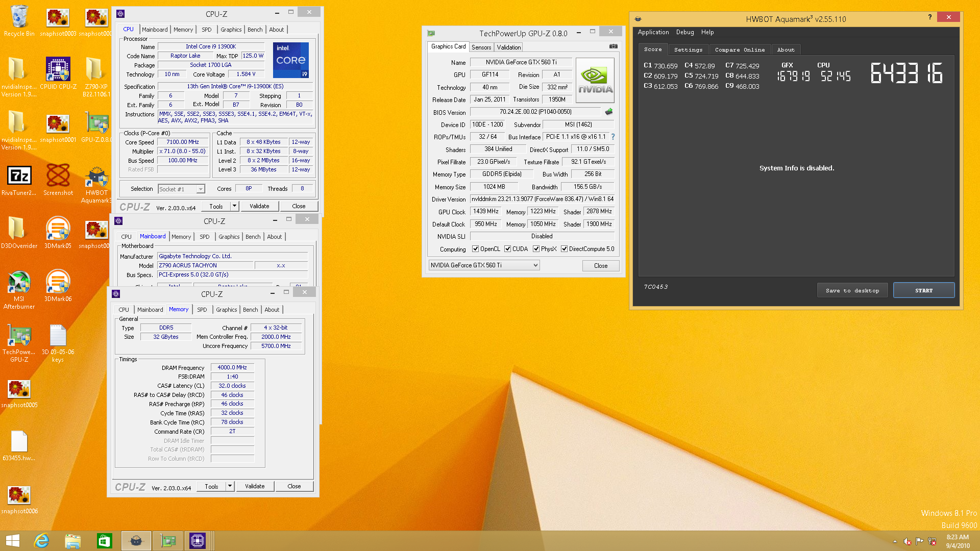Open Internet Explorer from the taskbar
The width and height of the screenshot is (980, 551).
pos(41,541)
